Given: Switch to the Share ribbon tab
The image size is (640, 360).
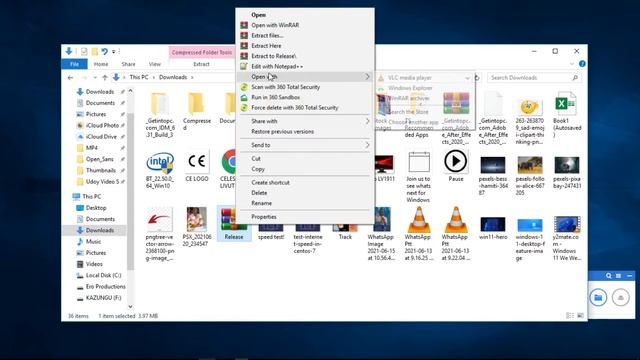Looking at the screenshot, I should (x=128, y=64).
